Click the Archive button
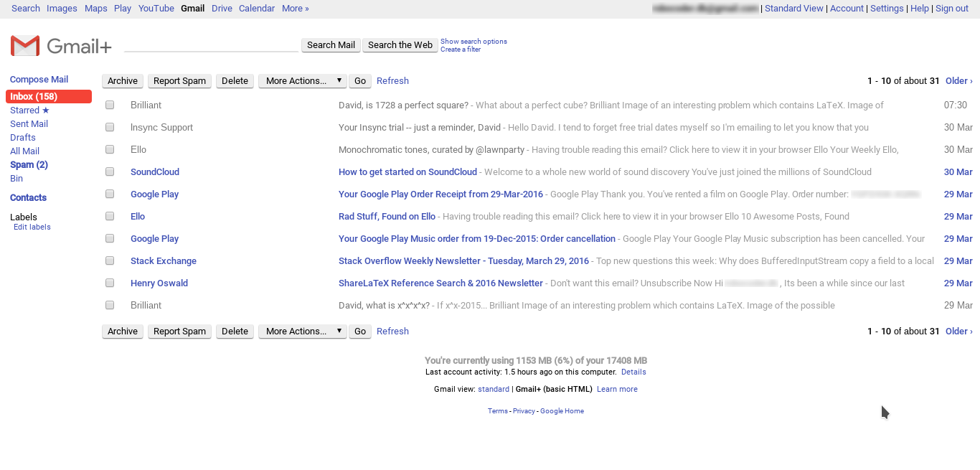This screenshot has height=470, width=980. pyautogui.click(x=122, y=80)
